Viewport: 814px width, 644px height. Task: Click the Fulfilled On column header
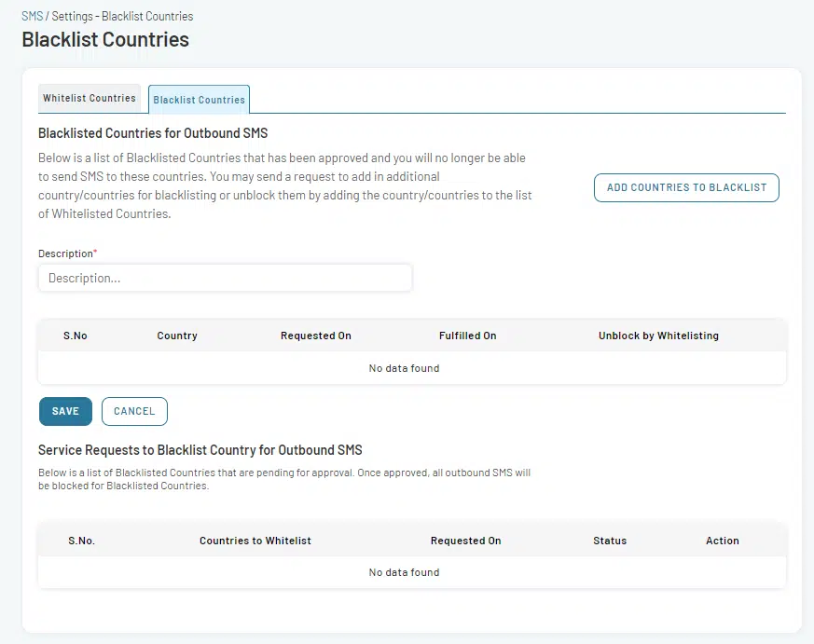468,336
